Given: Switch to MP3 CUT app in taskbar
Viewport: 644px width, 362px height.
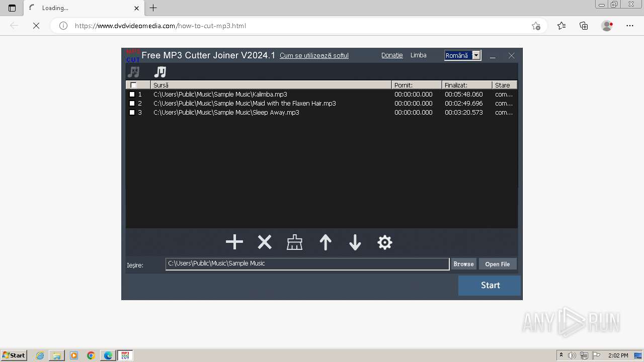Looking at the screenshot, I should pos(125,355).
